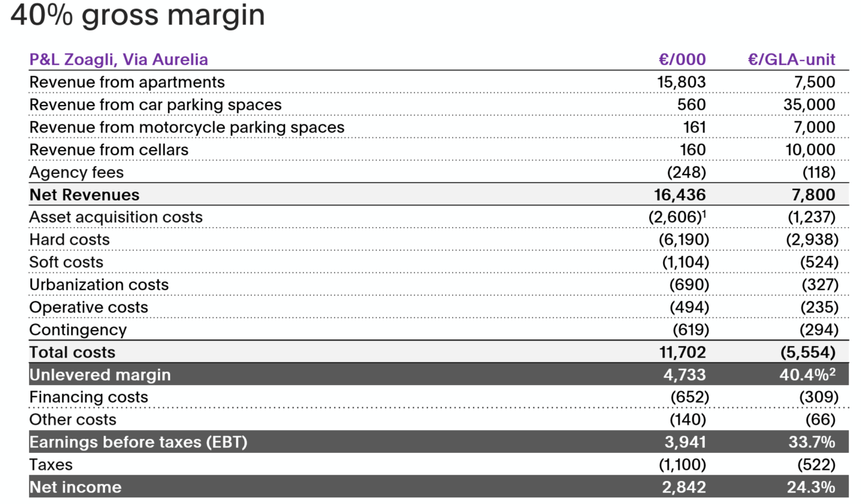Select the "Total costs" row label
Screen dimensions: 861x504
coord(72,353)
